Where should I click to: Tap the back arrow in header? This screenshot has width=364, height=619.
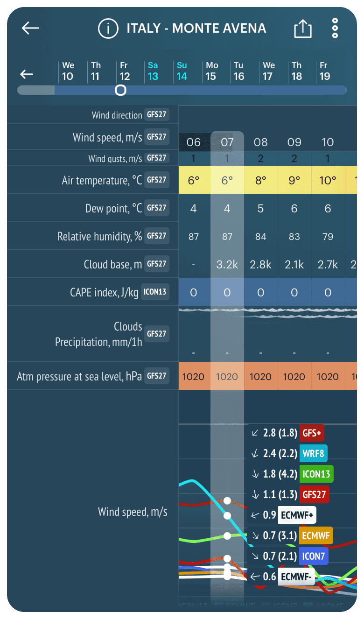tap(30, 28)
